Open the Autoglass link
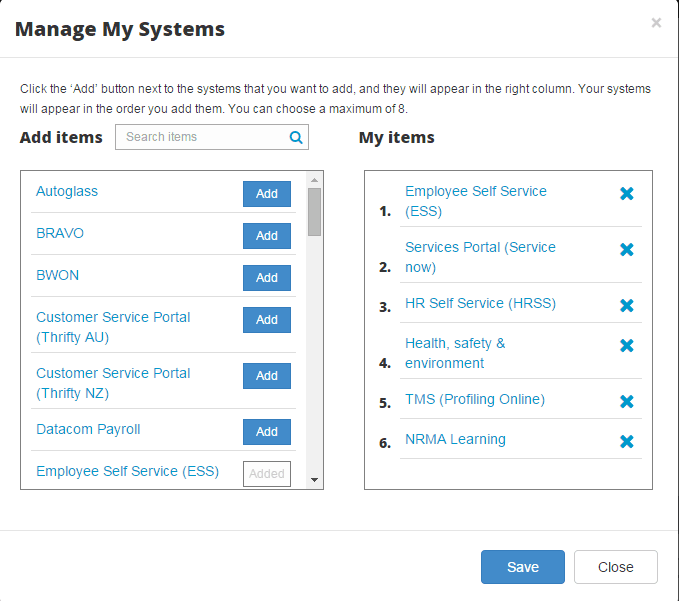 pos(67,191)
